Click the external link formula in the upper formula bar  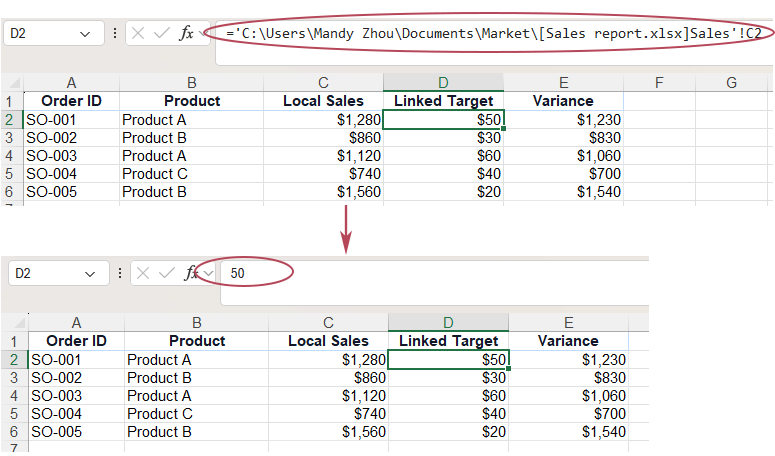[492, 33]
